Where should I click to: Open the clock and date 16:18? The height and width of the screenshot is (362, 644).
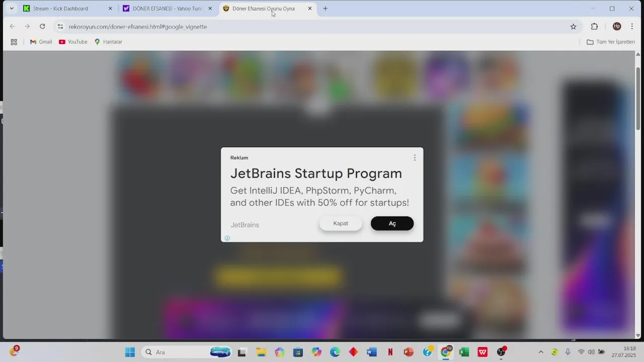pos(624,352)
